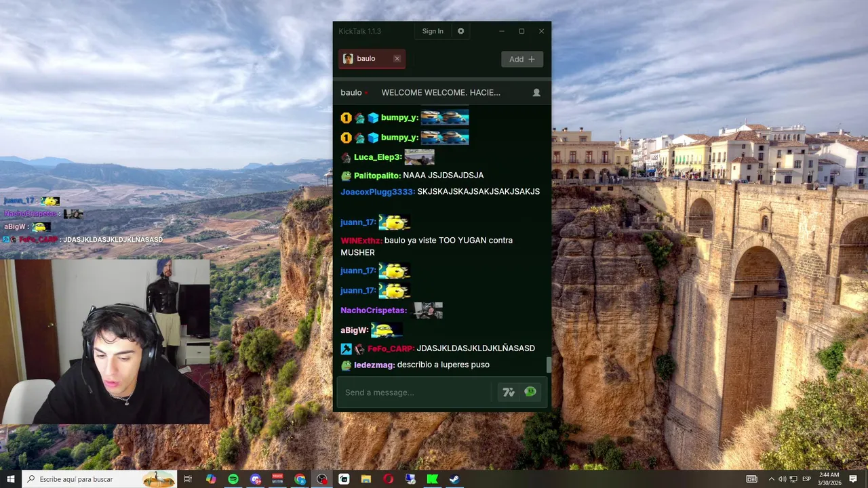Viewport: 868px width, 488px height.
Task: Open ledezmag's user profile
Action: pyautogui.click(x=374, y=365)
